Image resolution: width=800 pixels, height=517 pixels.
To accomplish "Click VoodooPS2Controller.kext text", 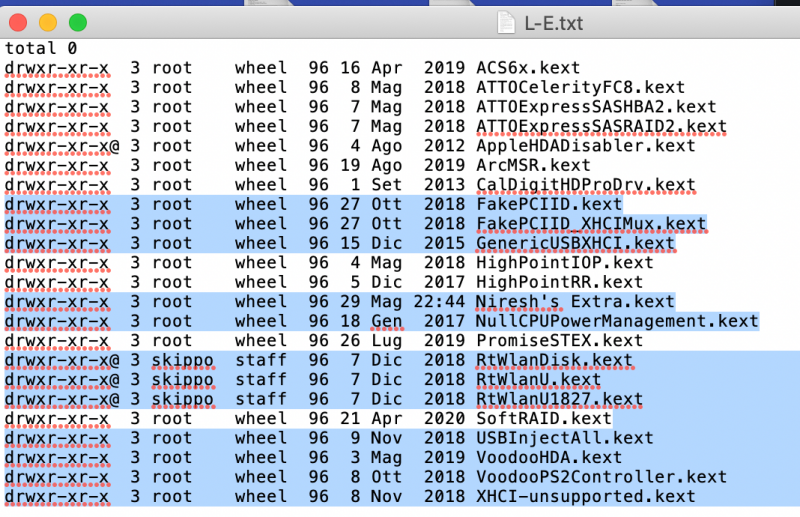I will tap(601, 477).
